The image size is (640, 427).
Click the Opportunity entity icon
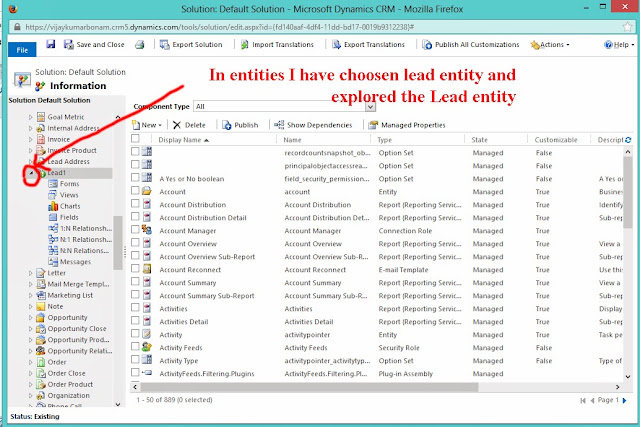(x=40, y=317)
